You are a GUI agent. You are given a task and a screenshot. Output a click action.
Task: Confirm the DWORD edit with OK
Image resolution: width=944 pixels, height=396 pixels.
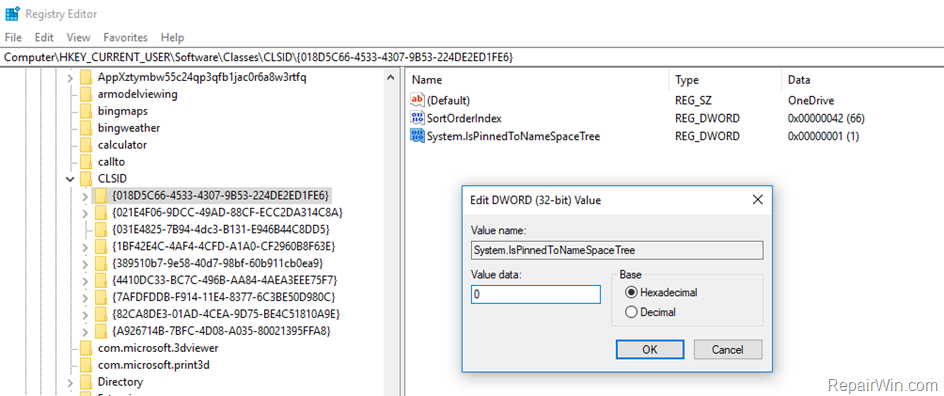[x=650, y=349]
